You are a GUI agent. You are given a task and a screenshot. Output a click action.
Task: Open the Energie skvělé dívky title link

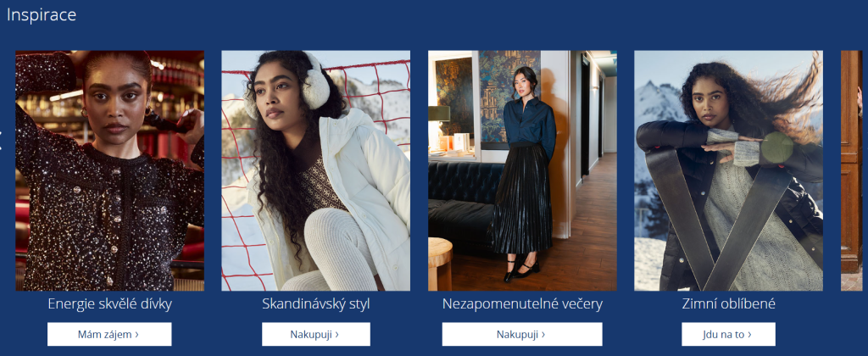tap(109, 304)
